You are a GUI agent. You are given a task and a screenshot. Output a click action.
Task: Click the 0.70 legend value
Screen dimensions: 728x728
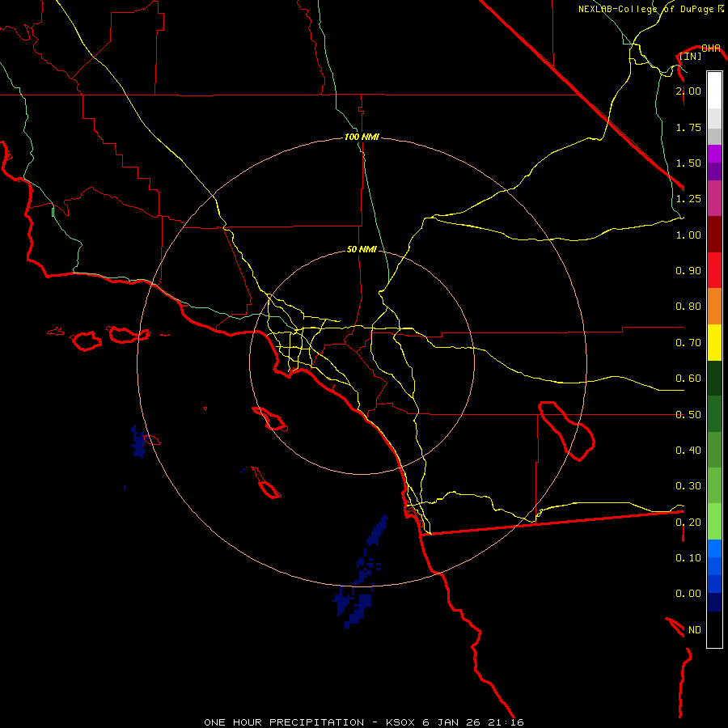688,343
